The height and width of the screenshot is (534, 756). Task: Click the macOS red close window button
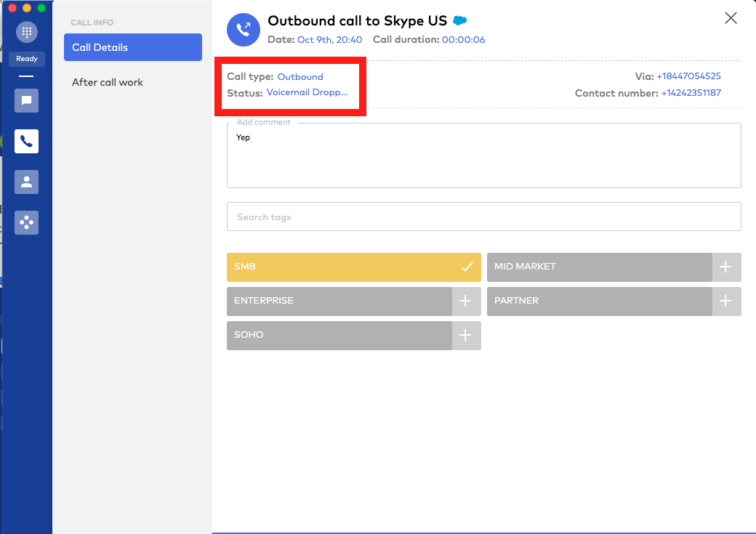pos(12,8)
